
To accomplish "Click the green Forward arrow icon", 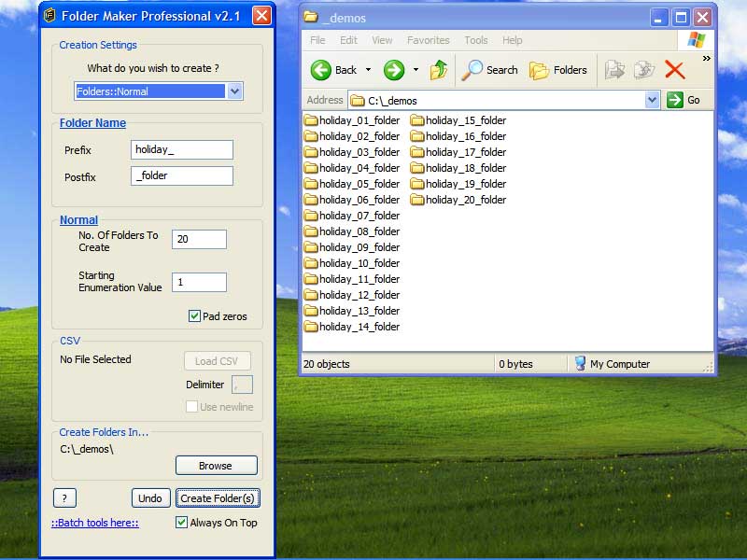I will click(x=394, y=70).
